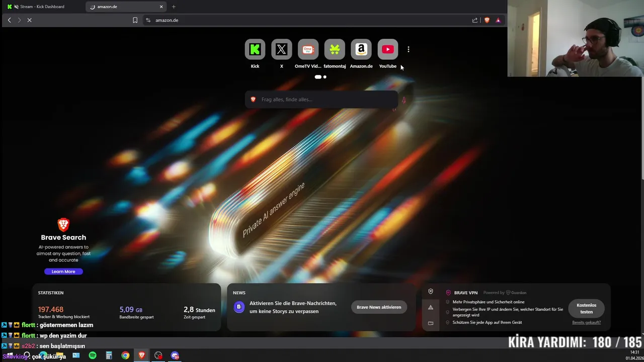Click the BRAVE VPN heading text

[x=466, y=293]
